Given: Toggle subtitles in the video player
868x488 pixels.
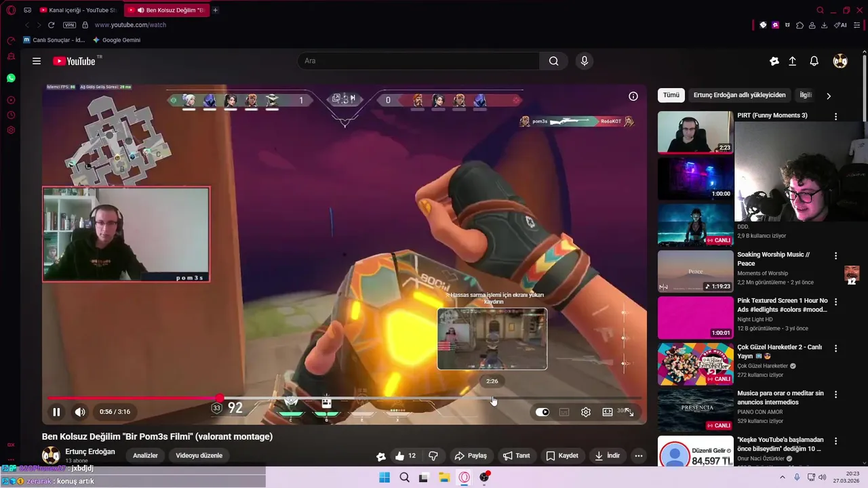Looking at the screenshot, I should coord(564,411).
